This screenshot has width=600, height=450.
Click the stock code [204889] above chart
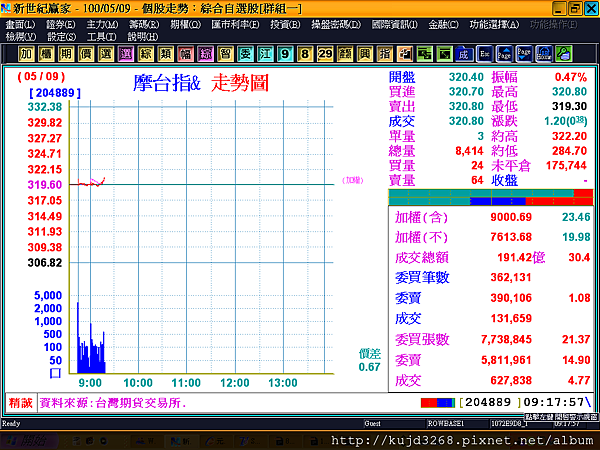point(55,93)
